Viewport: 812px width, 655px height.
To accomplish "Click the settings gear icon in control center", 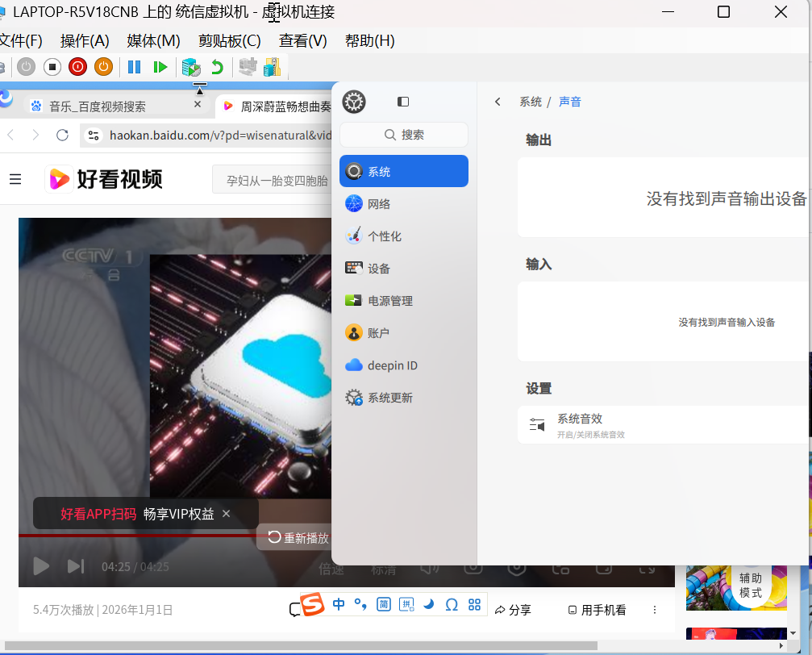I will (354, 102).
